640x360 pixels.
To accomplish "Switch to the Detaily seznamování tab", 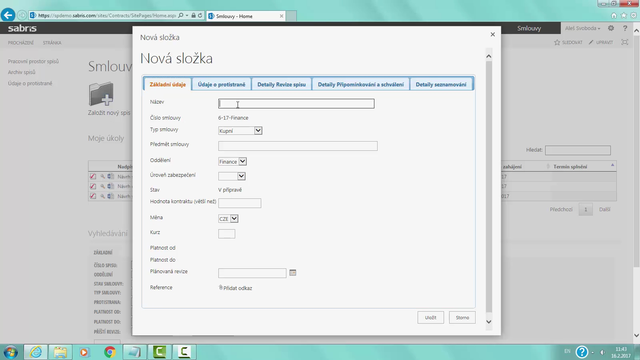I will click(x=441, y=84).
